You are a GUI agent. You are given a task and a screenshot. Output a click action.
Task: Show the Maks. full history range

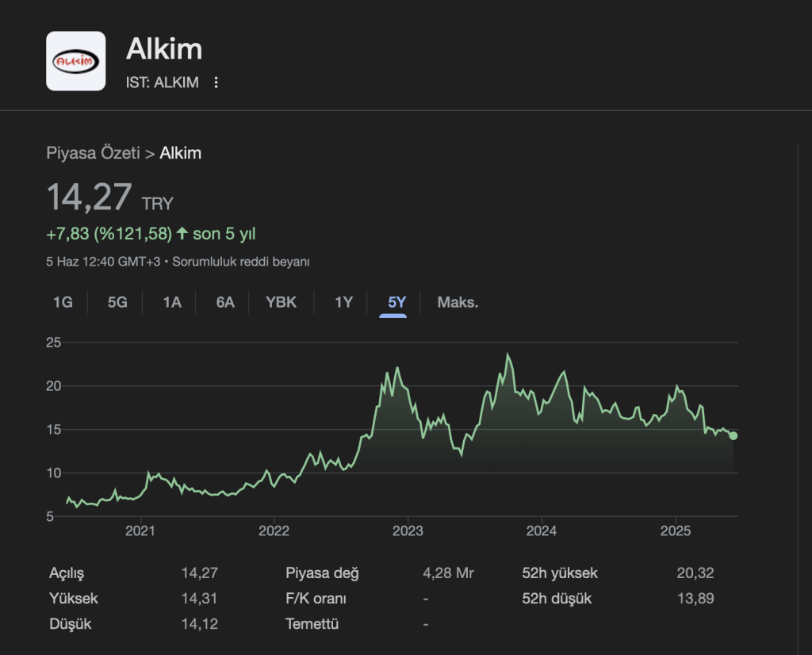click(x=458, y=302)
